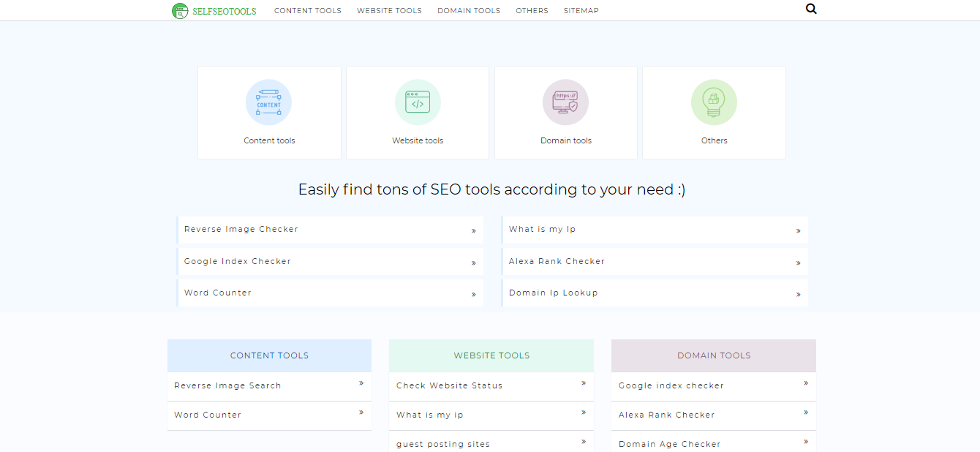Click the Content tools category icon
The height and width of the screenshot is (452, 980).
269,102
